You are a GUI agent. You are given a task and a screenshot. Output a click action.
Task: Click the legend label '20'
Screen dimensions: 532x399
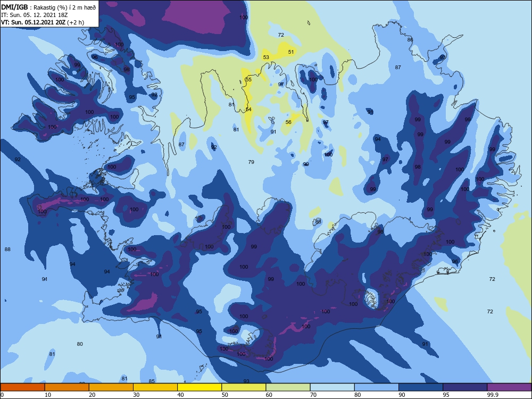(x=92, y=395)
